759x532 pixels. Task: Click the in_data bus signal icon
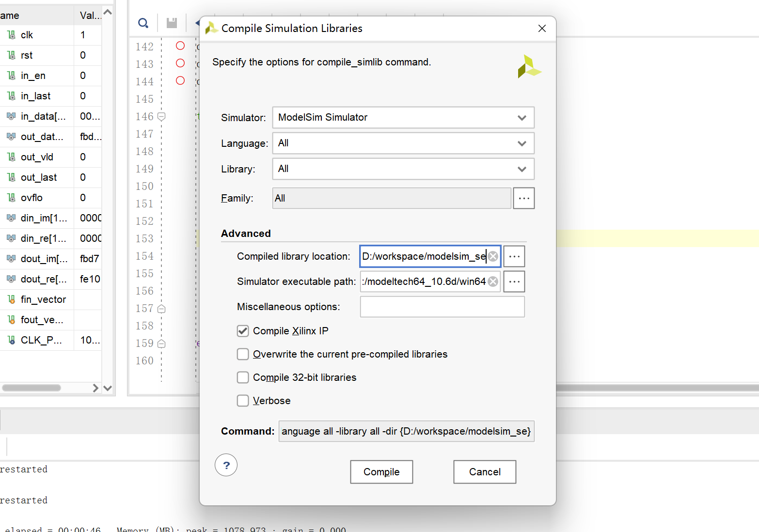click(11, 116)
